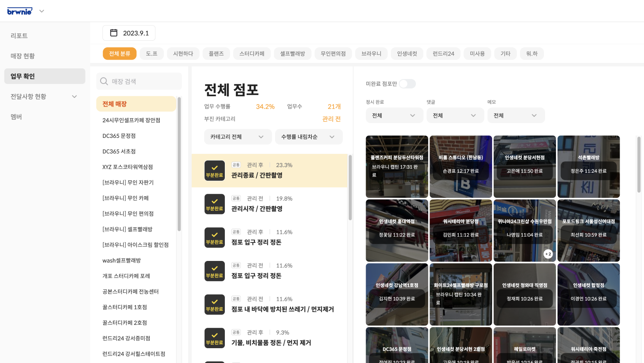Select the 미사용 category tab
The height and width of the screenshot is (363, 644).
[477, 54]
